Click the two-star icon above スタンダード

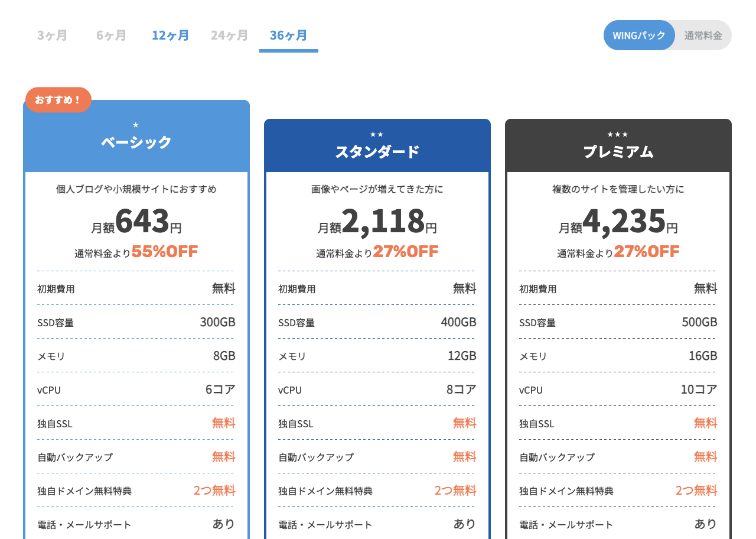(x=377, y=134)
